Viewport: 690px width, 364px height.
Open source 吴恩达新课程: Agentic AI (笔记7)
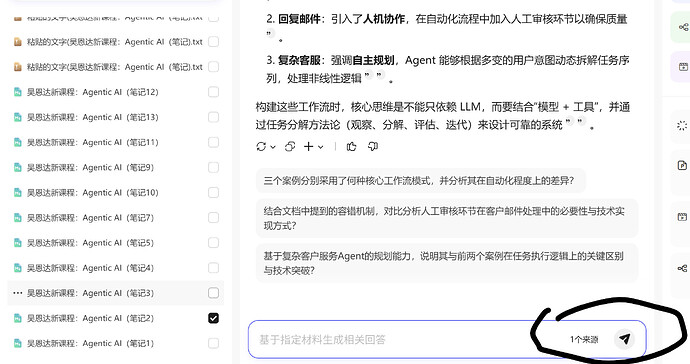[90, 217]
